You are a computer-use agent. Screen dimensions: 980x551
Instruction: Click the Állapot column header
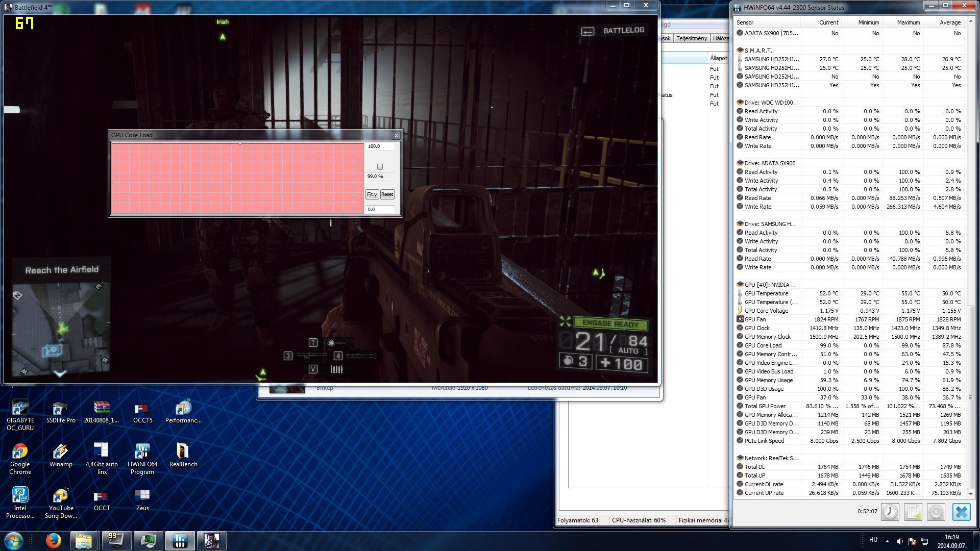tap(718, 58)
